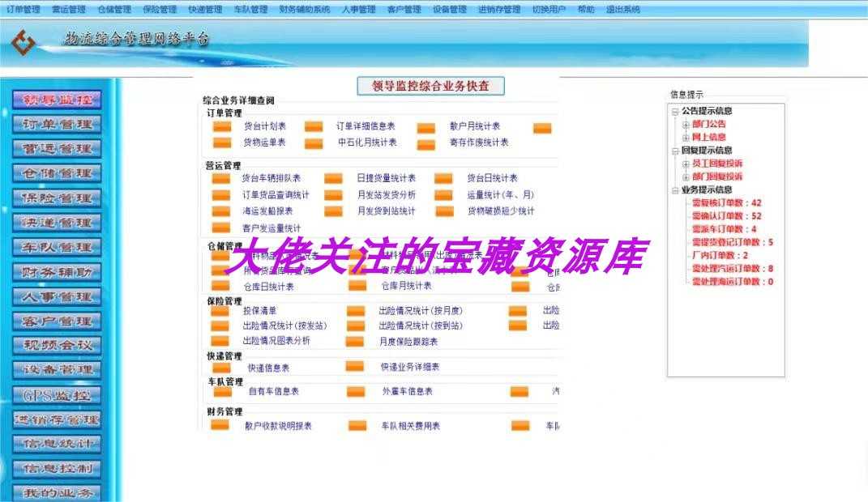Click the orange icon beside 散户收款说明报表
This screenshot has height=502, width=868.
coord(220,424)
